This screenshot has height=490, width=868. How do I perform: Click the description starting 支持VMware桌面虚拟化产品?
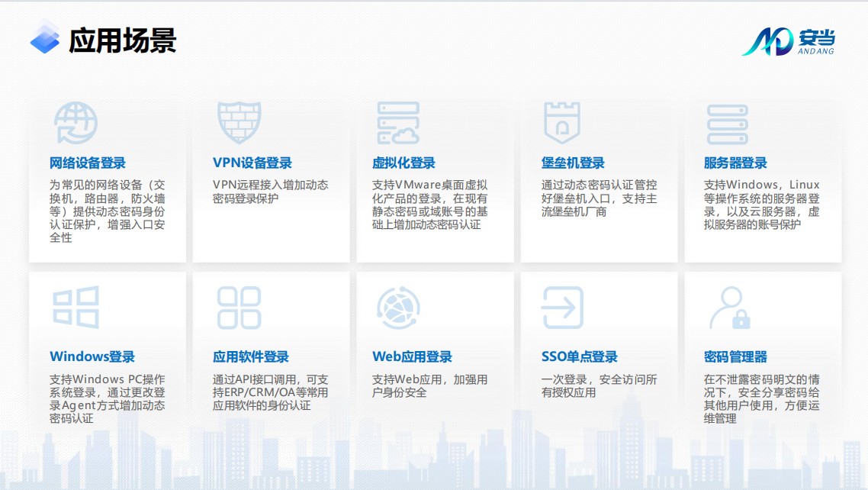pos(430,205)
